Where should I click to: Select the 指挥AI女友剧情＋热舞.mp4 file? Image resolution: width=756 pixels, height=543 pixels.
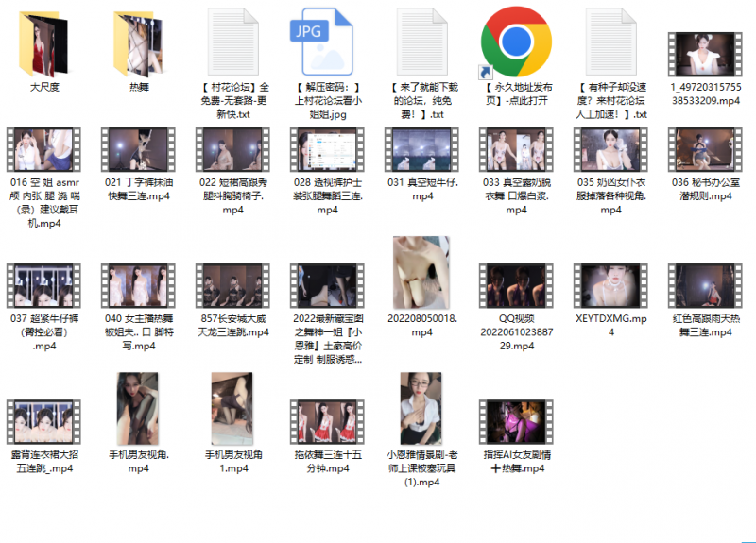[x=516, y=420]
